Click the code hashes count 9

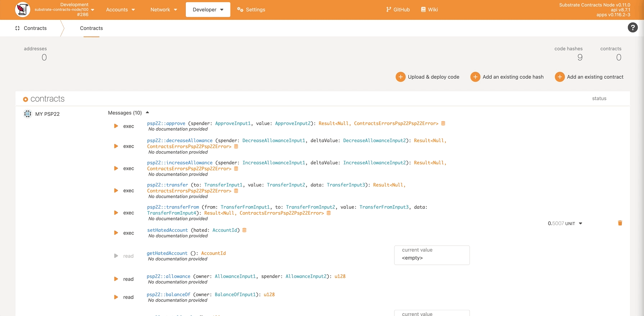[580, 57]
